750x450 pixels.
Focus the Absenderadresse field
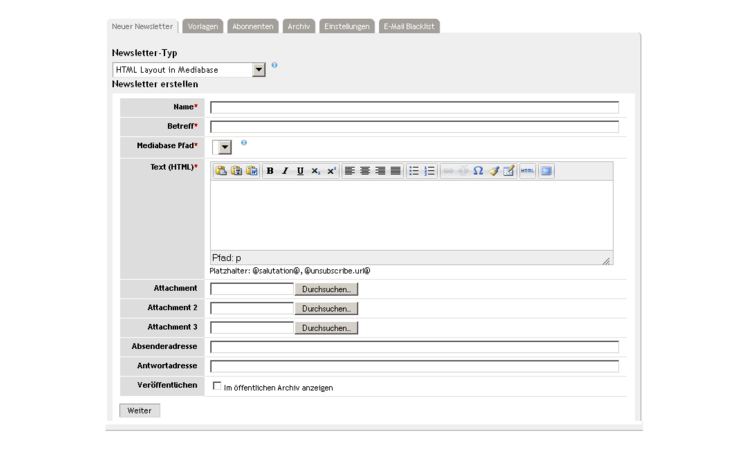click(x=415, y=347)
